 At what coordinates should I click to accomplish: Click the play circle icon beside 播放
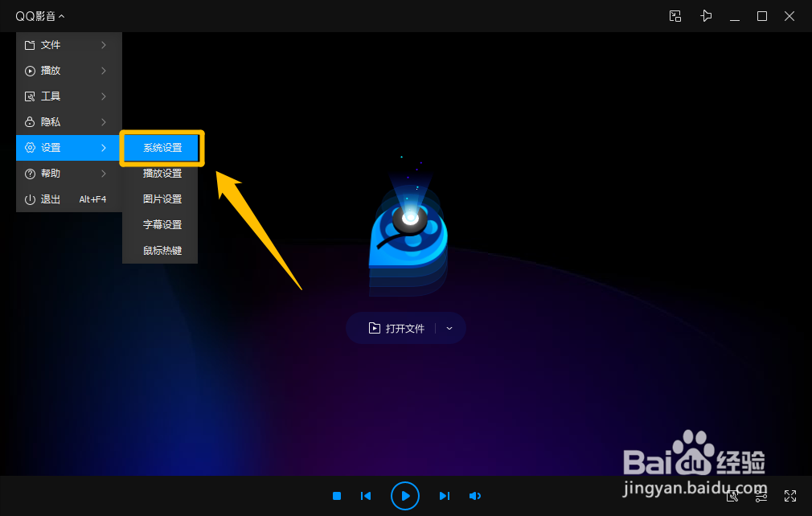(30, 71)
